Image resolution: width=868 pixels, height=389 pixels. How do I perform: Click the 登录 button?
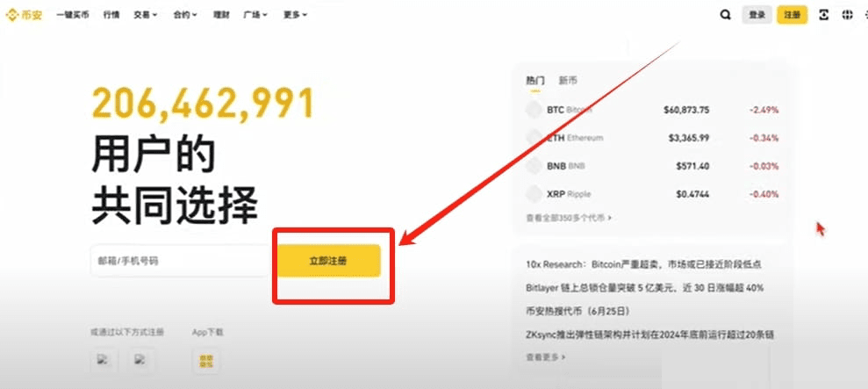757,15
